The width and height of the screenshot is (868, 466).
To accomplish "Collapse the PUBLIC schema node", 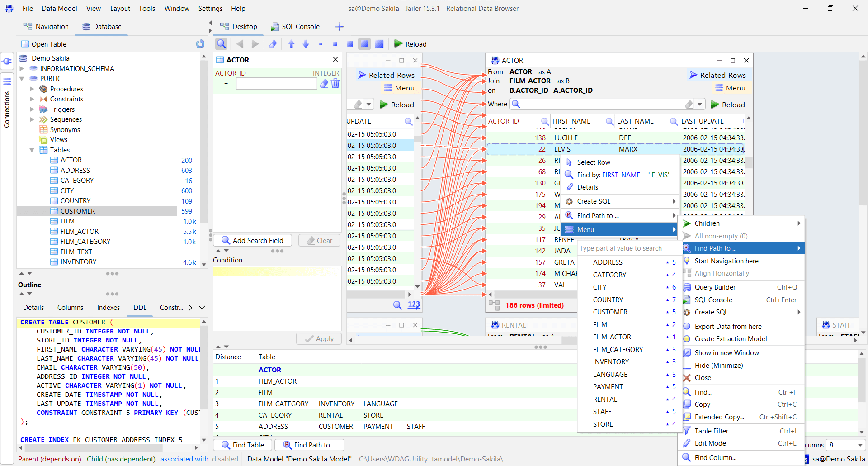I will tap(22, 79).
